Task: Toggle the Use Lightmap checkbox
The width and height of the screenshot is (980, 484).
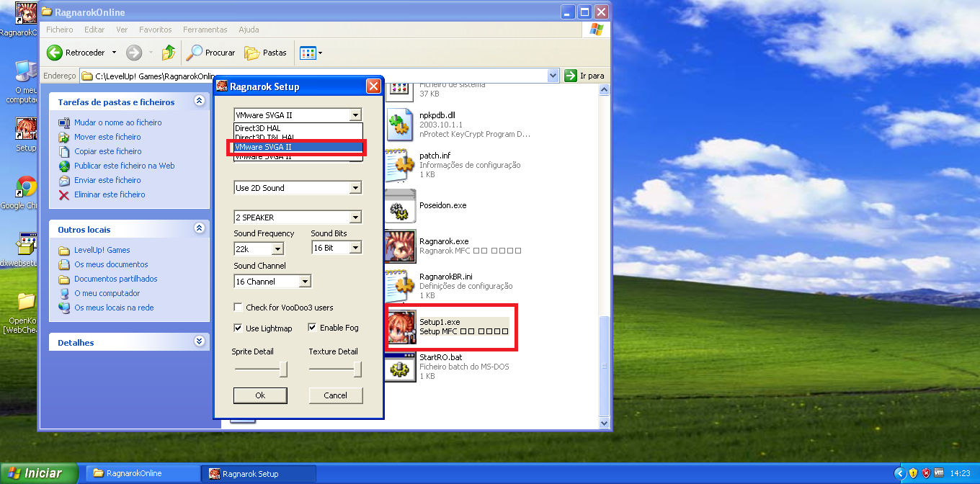Action: point(239,328)
